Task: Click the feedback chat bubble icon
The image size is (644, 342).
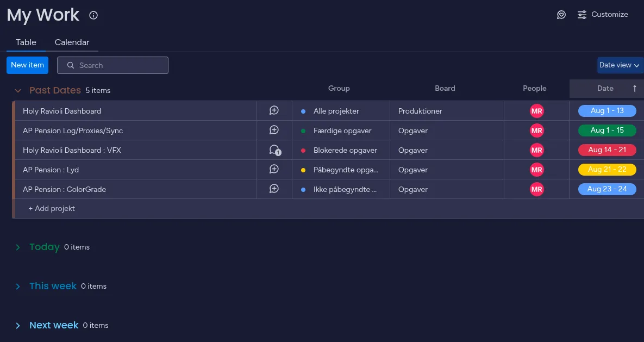Action: [561, 15]
